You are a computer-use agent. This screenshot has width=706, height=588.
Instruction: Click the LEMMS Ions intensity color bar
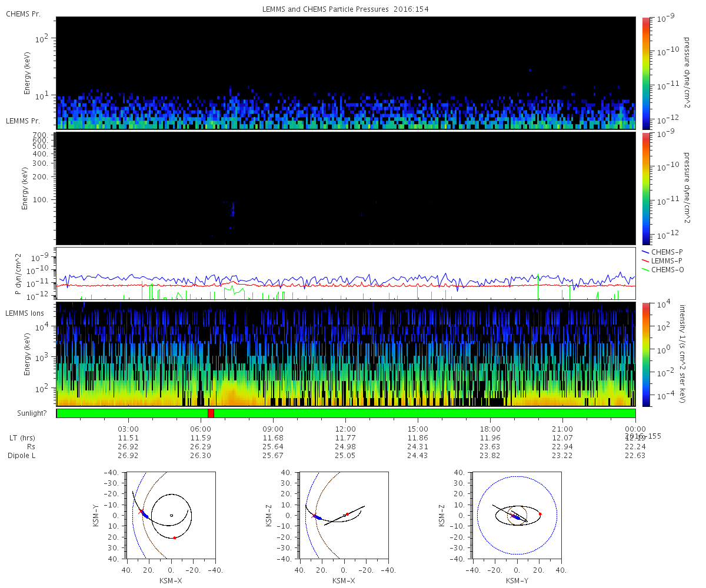tap(647, 354)
